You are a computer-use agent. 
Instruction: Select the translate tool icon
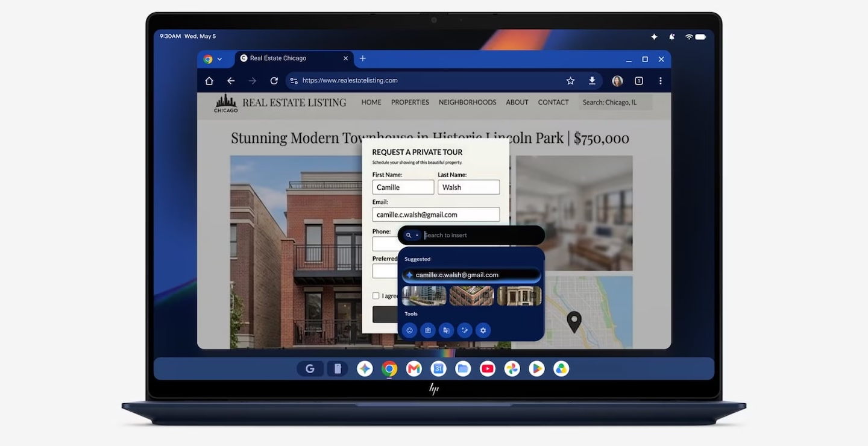pos(446,330)
